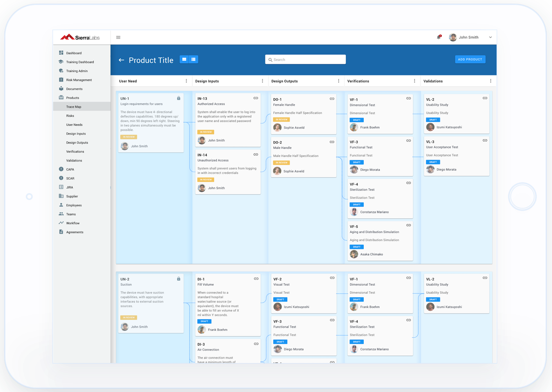Click link icon on VF-5 card
552x392 pixels.
coord(408,225)
